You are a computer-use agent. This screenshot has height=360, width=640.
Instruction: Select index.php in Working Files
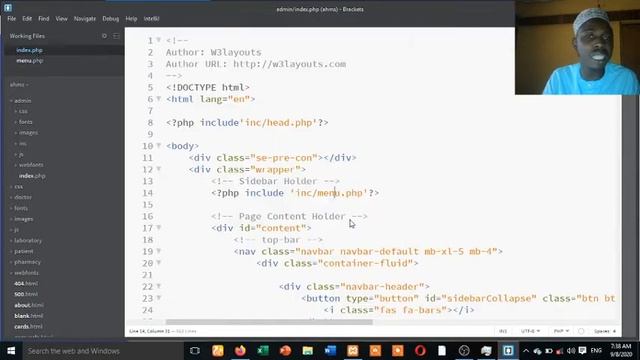[x=29, y=50]
